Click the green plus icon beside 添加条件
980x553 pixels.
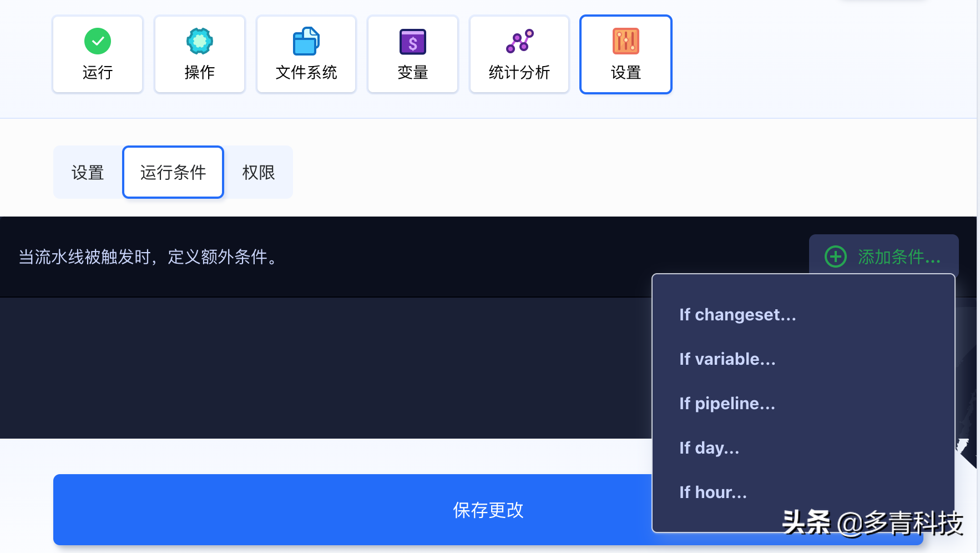coord(835,257)
